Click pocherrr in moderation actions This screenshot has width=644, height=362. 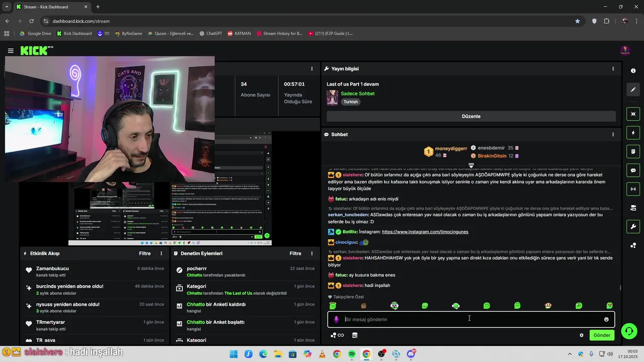(x=197, y=269)
